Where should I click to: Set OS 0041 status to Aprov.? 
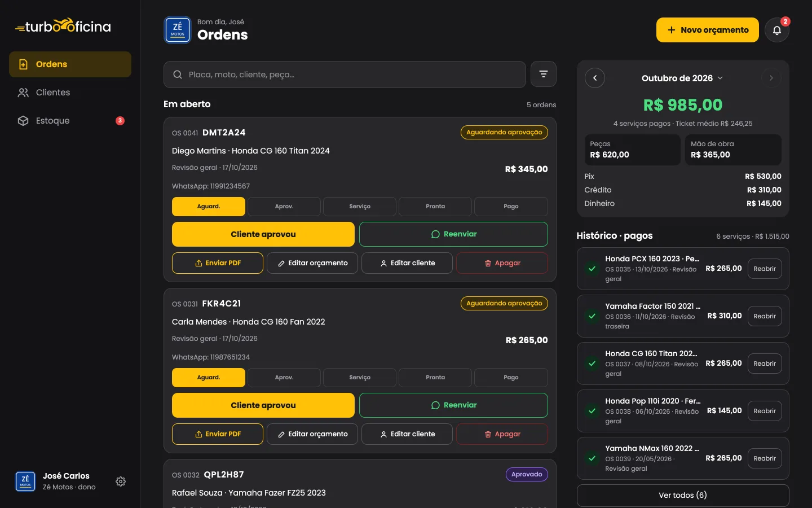[284, 207]
